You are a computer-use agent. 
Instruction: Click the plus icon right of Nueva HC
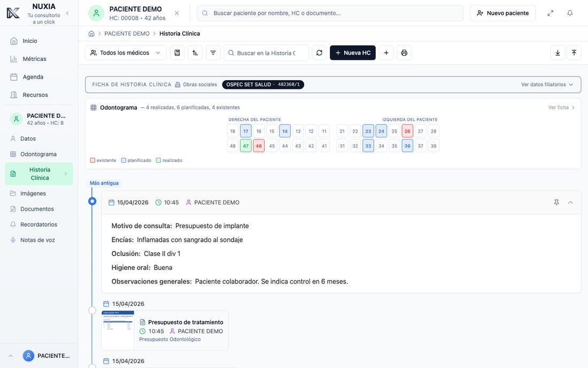click(x=386, y=53)
